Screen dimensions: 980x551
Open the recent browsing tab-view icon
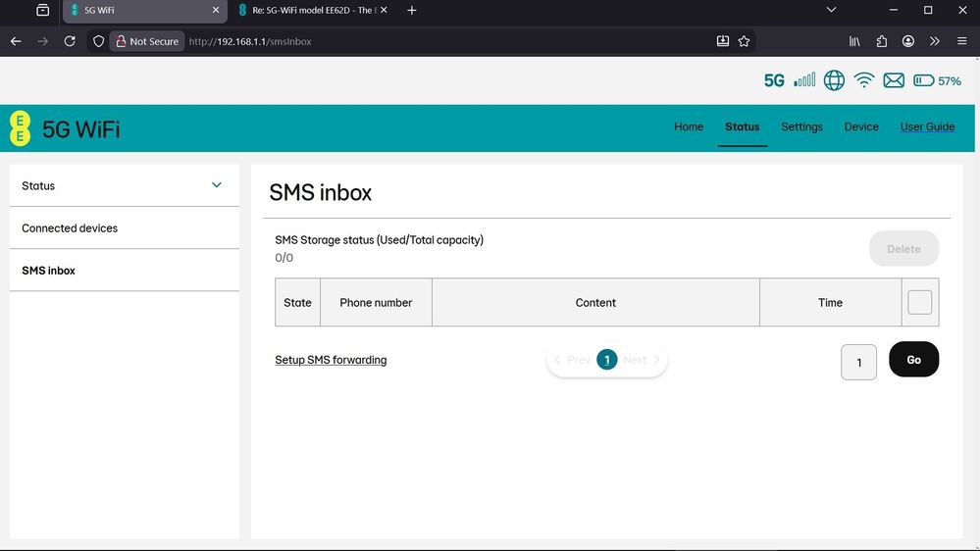[42, 10]
